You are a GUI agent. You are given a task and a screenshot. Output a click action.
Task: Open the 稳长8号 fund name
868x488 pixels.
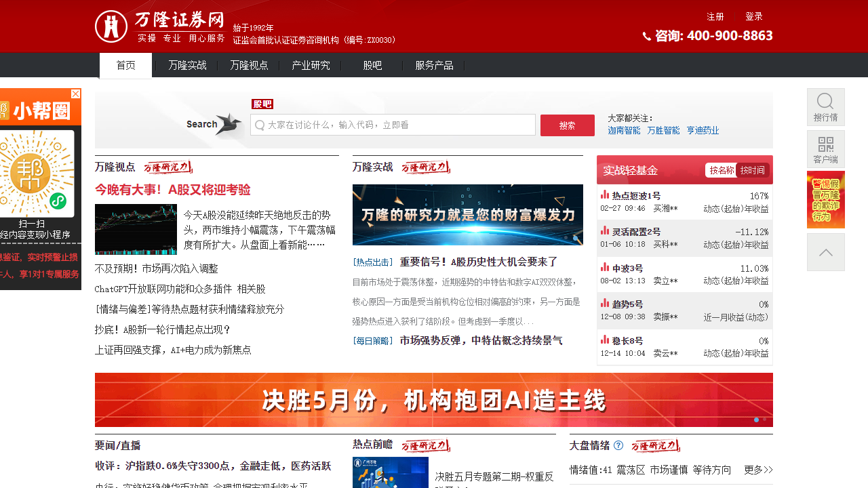point(627,341)
